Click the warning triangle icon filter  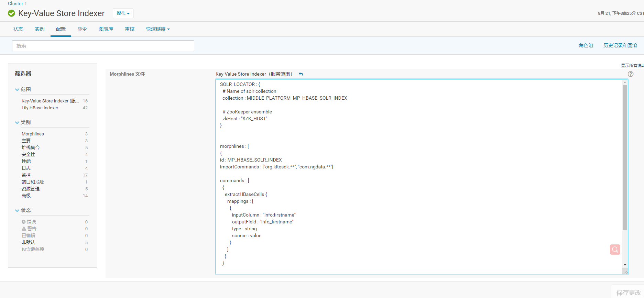click(x=24, y=229)
